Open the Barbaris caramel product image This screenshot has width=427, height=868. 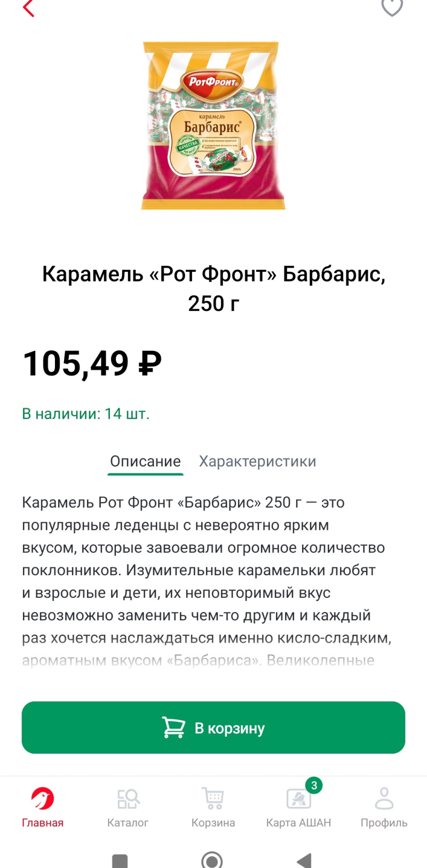(213, 126)
